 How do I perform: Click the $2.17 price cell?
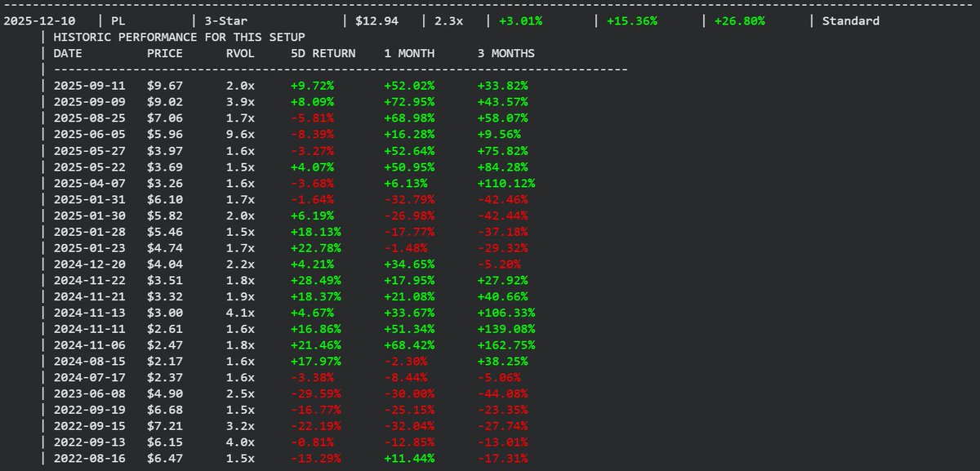point(165,362)
